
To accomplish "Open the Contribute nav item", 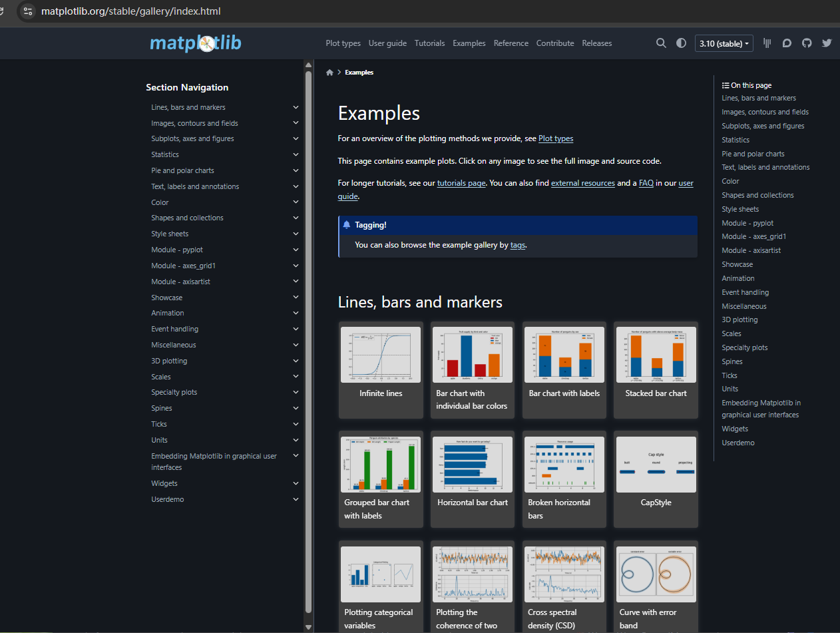I will click(555, 43).
